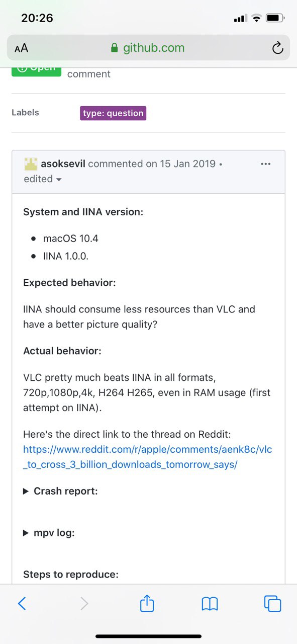Open the AA reader text size menu
This screenshot has width=297, height=644.
tap(22, 48)
